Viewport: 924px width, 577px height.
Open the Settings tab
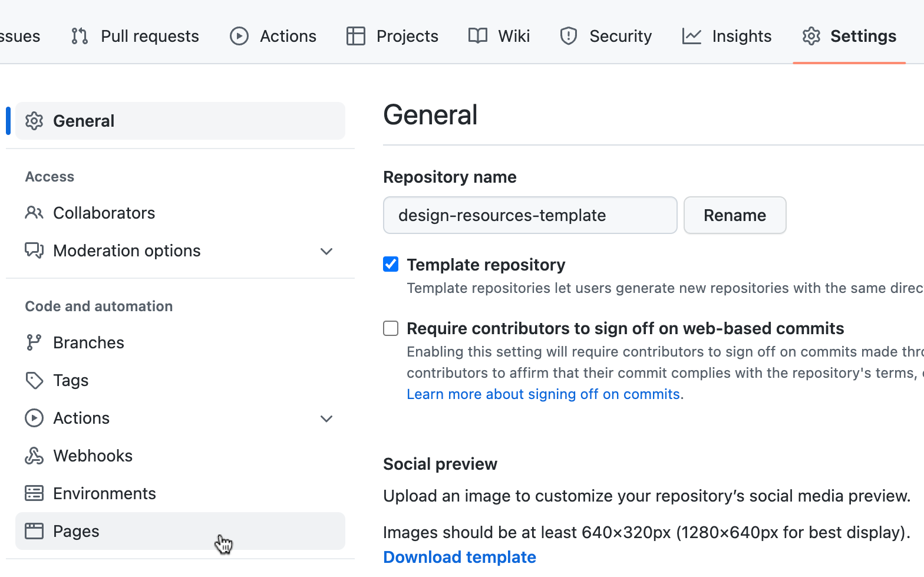click(849, 36)
